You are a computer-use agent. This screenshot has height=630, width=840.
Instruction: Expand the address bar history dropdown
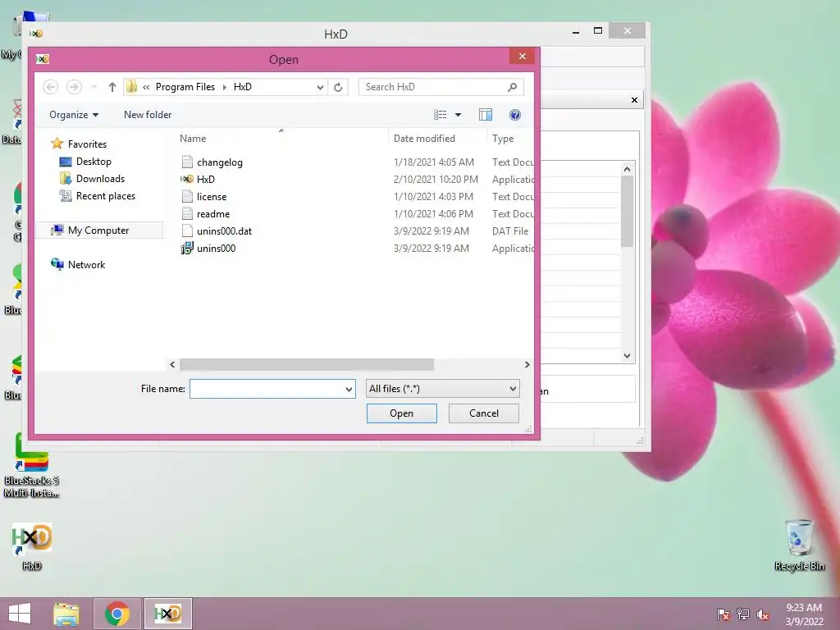(320, 87)
